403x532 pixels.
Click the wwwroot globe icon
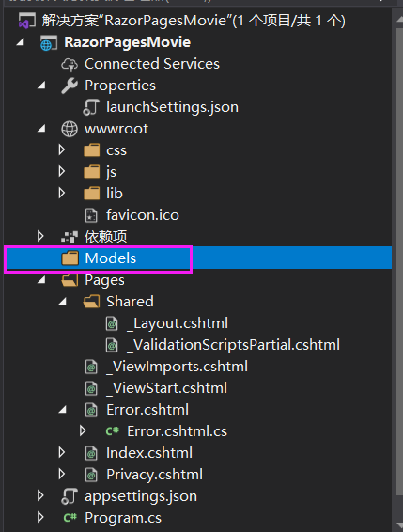(x=70, y=129)
